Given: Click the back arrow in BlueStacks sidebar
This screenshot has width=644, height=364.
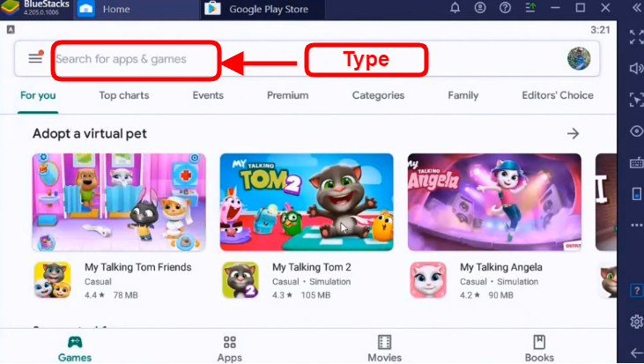Looking at the screenshot, I should click(636, 352).
